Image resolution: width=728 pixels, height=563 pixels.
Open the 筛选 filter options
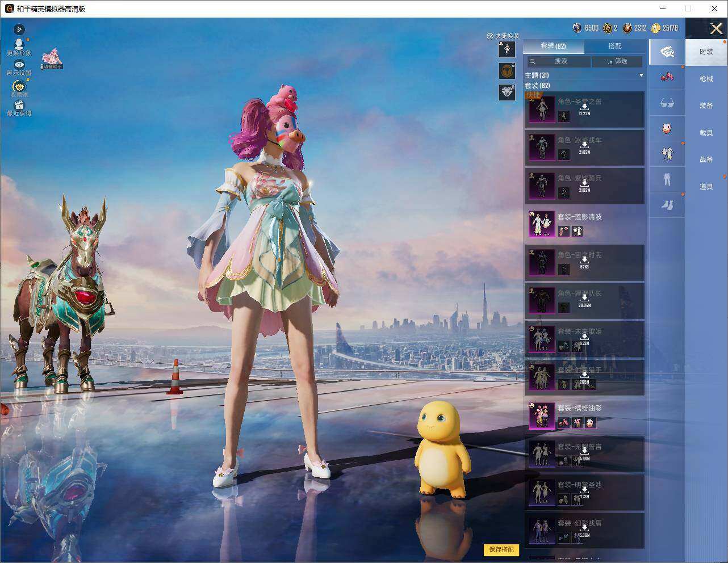click(x=617, y=61)
